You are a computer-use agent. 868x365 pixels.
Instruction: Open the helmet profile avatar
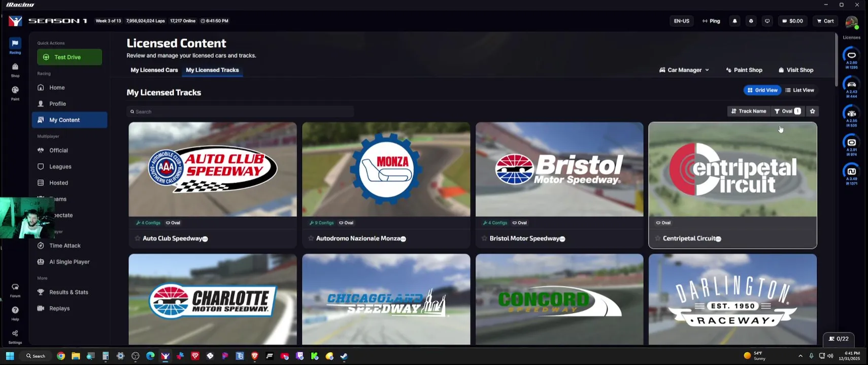coord(852,22)
